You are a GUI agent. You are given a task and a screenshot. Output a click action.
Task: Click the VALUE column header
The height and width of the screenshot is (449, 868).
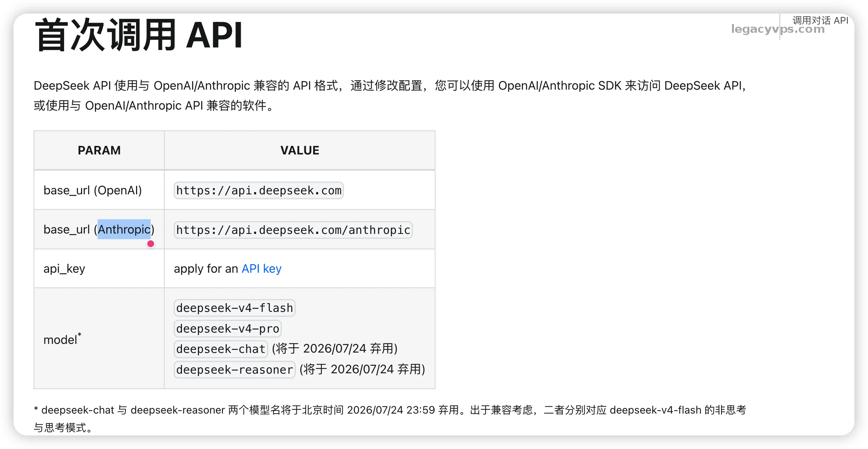pyautogui.click(x=300, y=150)
